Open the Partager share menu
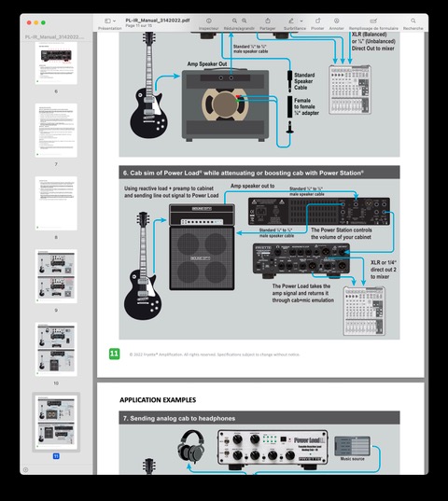448x501 pixels. tap(268, 21)
